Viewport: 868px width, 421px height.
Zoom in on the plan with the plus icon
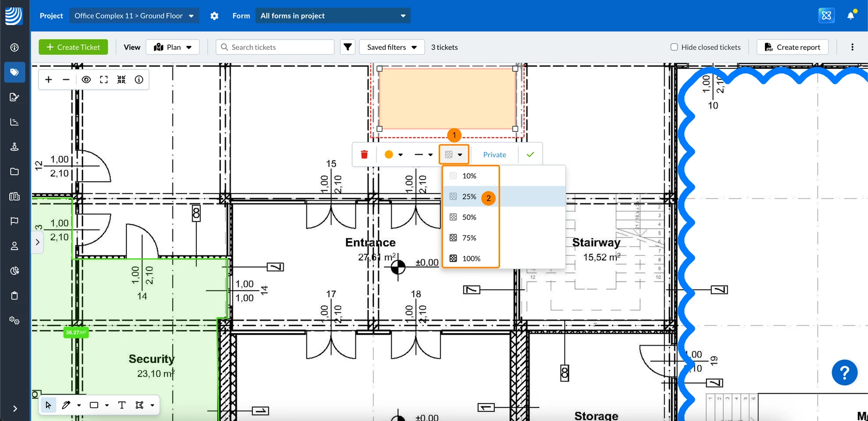click(48, 80)
